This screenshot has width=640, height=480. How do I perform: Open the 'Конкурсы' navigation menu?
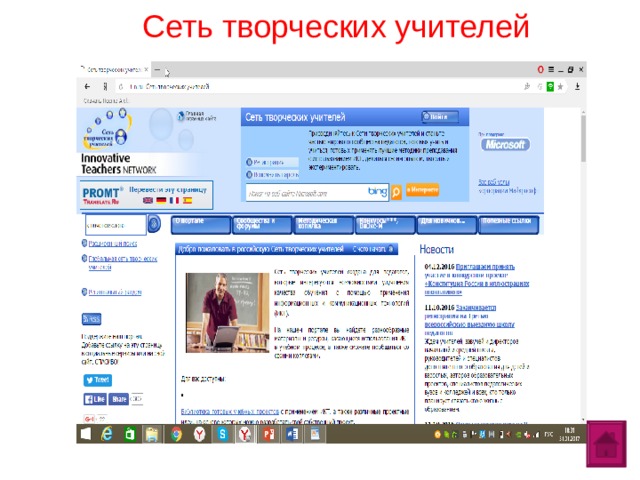tap(385, 225)
